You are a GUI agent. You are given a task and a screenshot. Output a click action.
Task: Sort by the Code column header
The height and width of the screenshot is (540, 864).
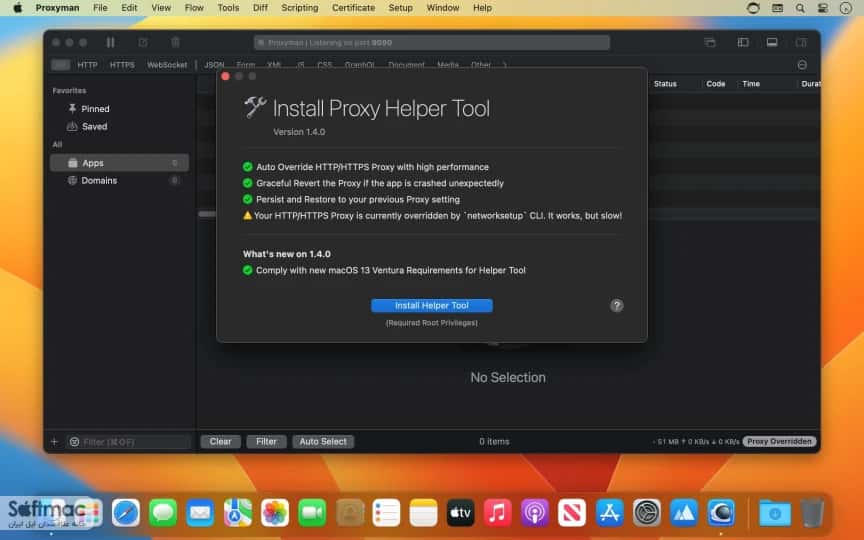716,84
